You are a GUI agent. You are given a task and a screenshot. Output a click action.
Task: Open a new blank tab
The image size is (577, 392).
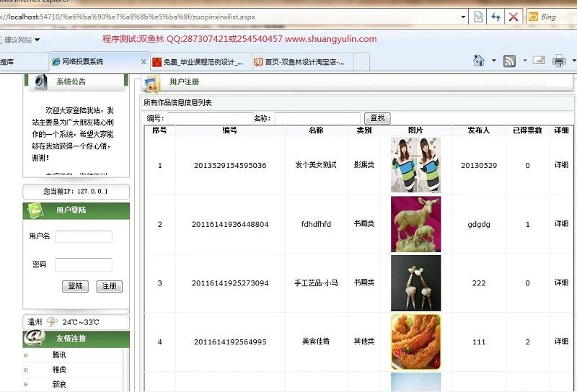point(361,62)
